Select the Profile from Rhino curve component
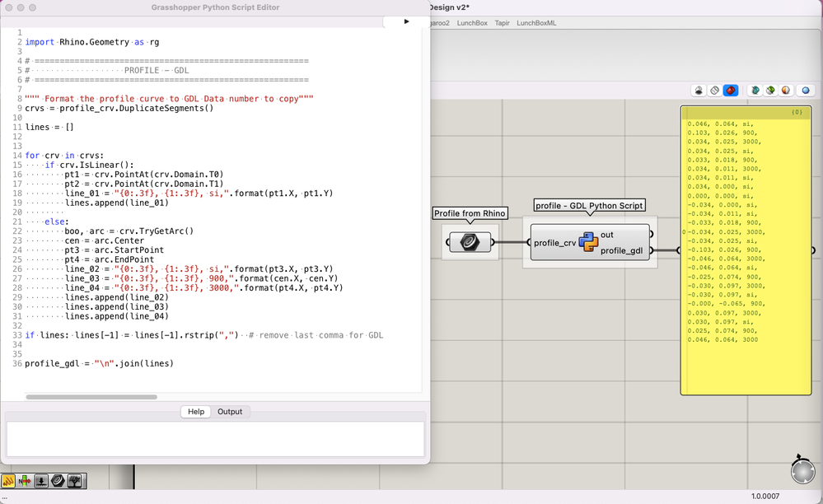The width and height of the screenshot is (823, 504). pos(470,242)
